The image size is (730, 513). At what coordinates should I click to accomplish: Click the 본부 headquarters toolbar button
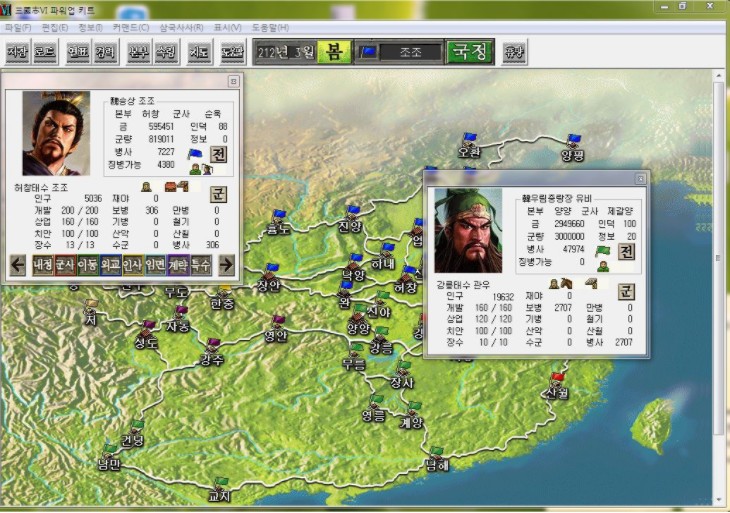point(139,52)
